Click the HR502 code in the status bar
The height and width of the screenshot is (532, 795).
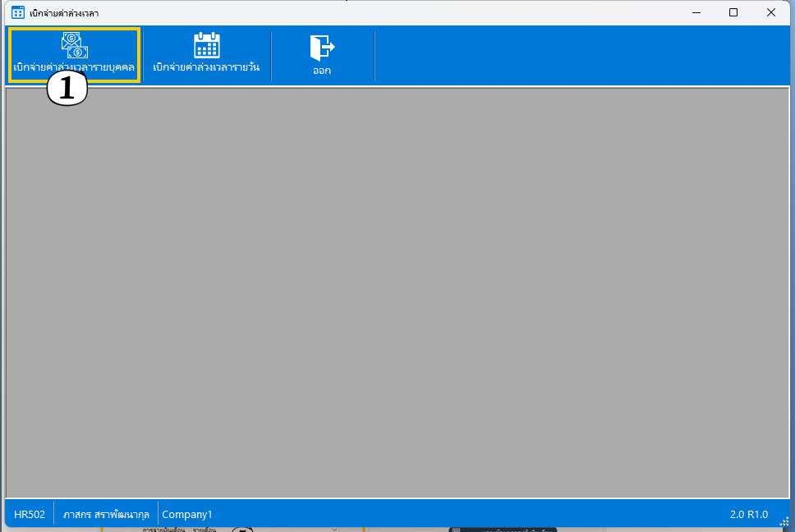pyautogui.click(x=30, y=515)
